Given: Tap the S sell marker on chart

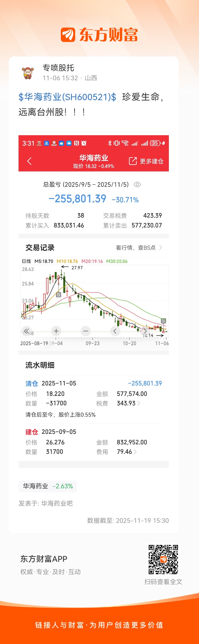Looking at the screenshot, I should 163,321.
